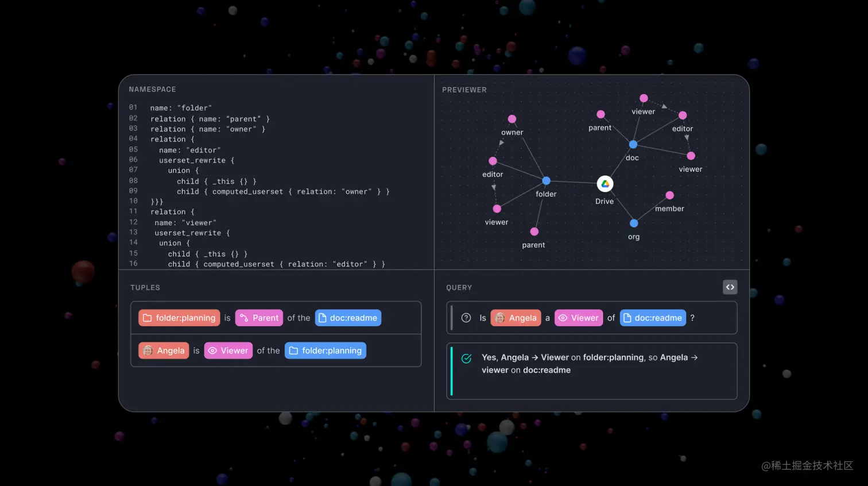Click the editor node connected to folder
This screenshot has height=486, width=868.
click(x=493, y=161)
